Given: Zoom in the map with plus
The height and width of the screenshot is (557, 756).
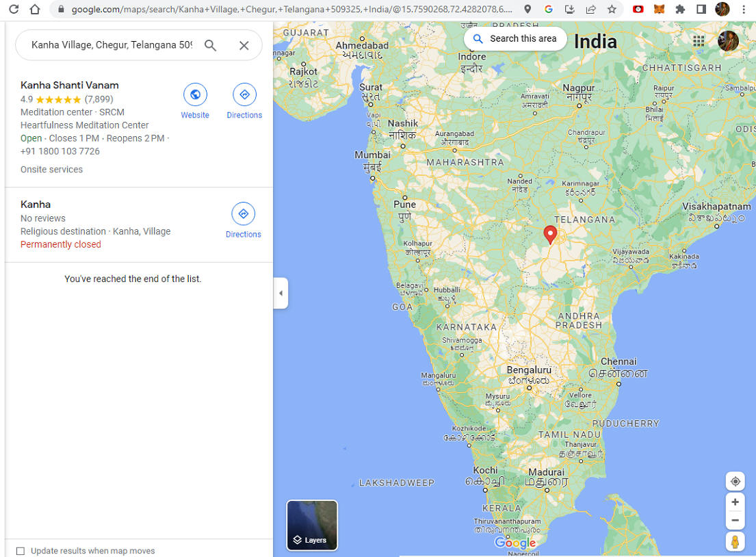Looking at the screenshot, I should pos(735,502).
